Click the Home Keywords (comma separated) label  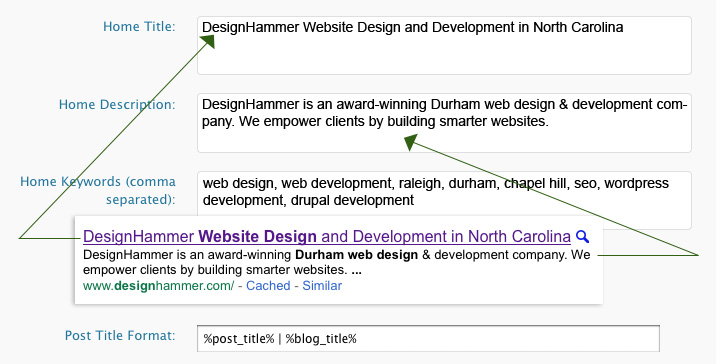[x=98, y=190]
